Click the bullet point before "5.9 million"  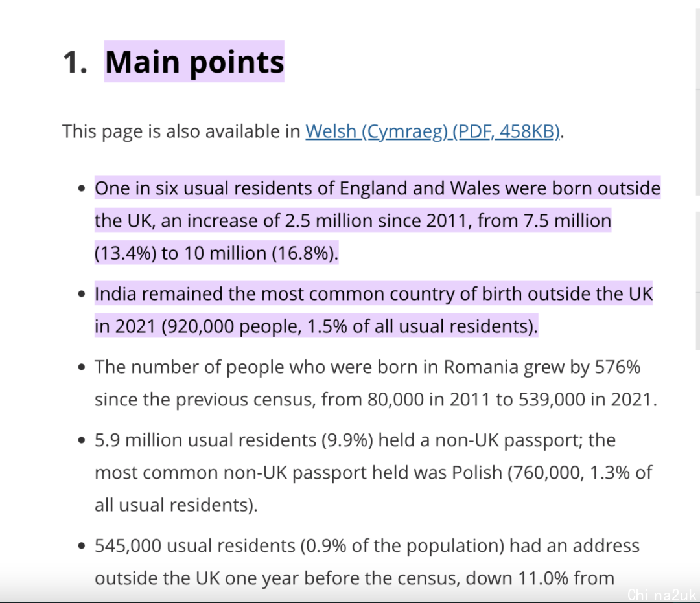[x=81, y=441]
